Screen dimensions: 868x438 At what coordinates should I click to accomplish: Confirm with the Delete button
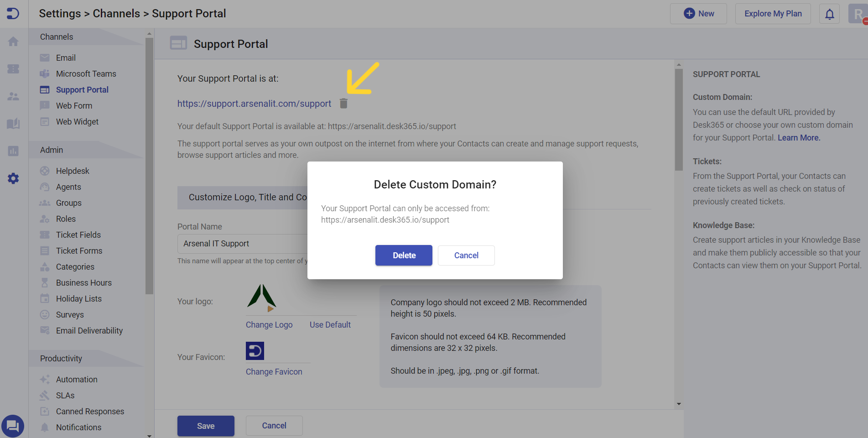click(x=403, y=255)
